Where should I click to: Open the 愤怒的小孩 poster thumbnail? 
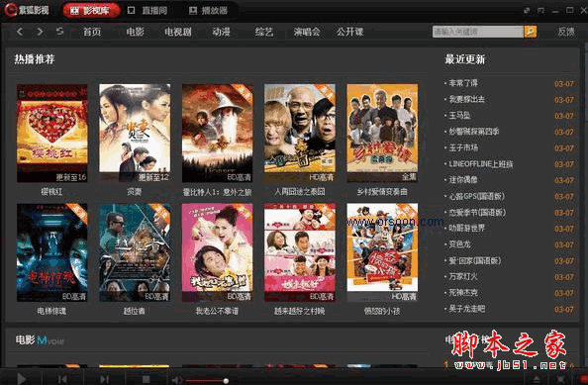(x=382, y=252)
